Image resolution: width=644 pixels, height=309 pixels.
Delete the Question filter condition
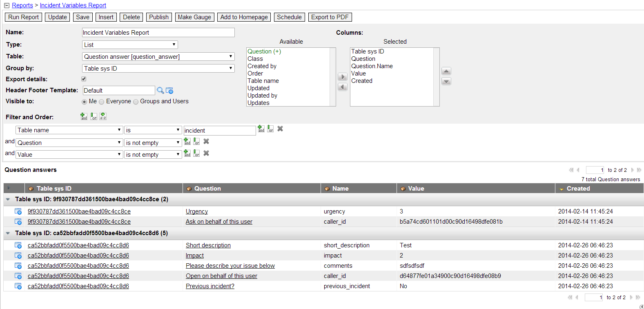coord(206,141)
